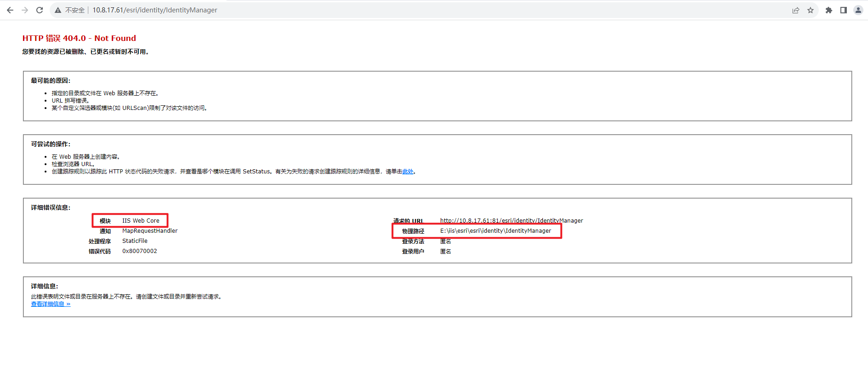Click the browser forward arrow
The height and width of the screenshot is (385, 868).
(25, 10)
